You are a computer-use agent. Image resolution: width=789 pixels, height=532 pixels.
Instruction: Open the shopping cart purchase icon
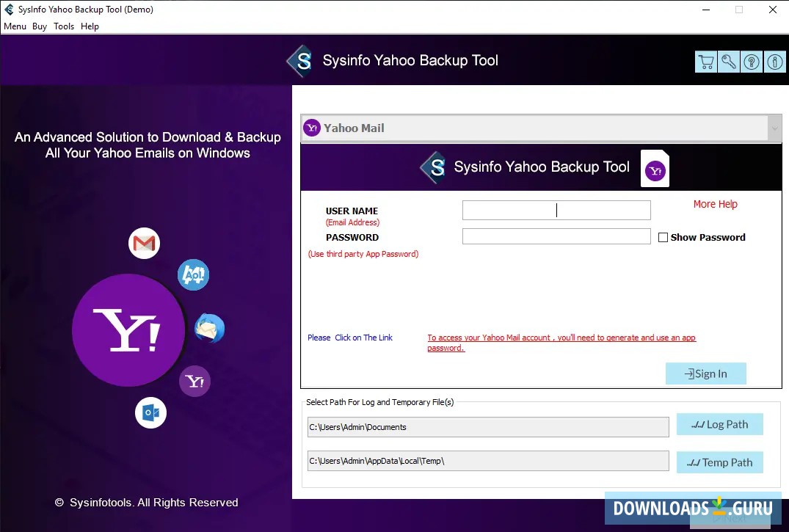tap(705, 62)
